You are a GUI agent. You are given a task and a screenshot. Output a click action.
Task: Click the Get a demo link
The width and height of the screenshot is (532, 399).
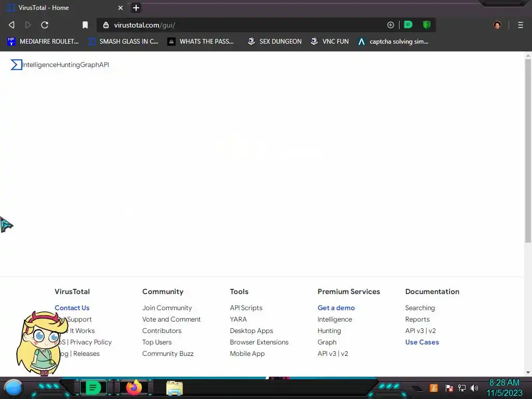tap(336, 308)
